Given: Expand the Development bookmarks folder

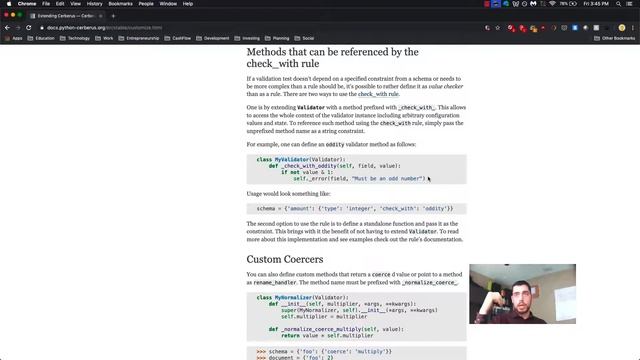Looking at the screenshot, I should pyautogui.click(x=213, y=38).
